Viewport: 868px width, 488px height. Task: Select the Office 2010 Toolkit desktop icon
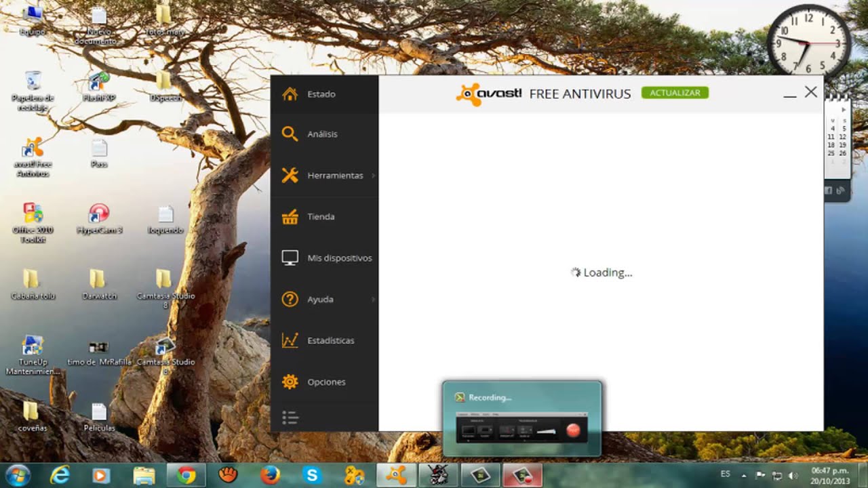tap(33, 223)
